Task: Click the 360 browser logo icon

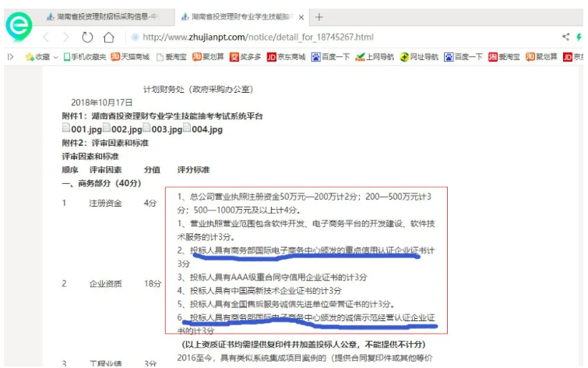Action: (18, 25)
